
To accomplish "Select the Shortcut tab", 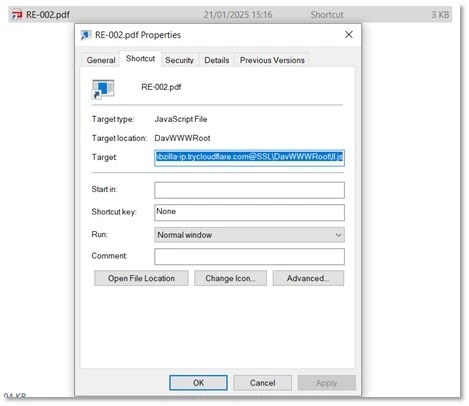I will (140, 59).
